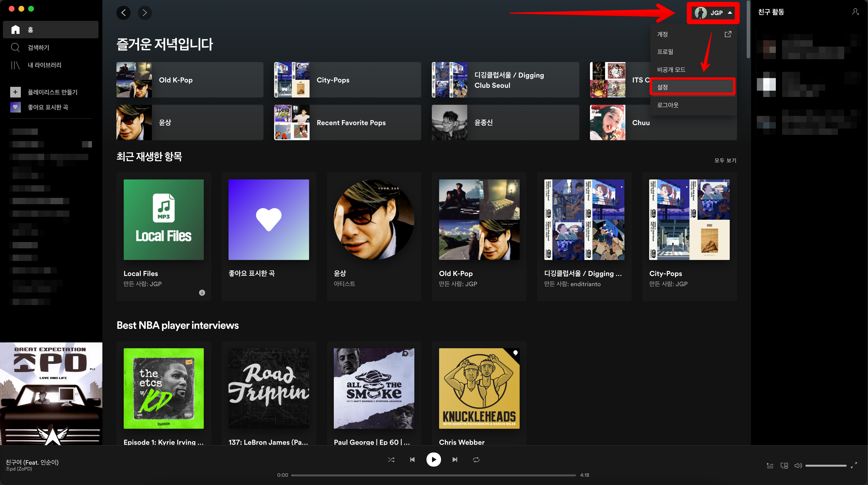868x485 pixels.
Task: Click the volume slider bar
Action: [826, 465]
